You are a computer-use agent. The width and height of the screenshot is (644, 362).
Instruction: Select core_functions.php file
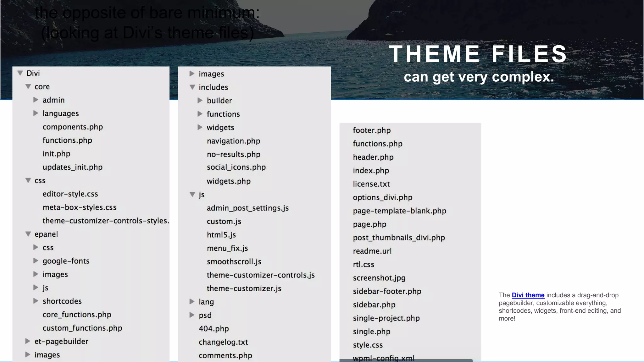tap(77, 315)
